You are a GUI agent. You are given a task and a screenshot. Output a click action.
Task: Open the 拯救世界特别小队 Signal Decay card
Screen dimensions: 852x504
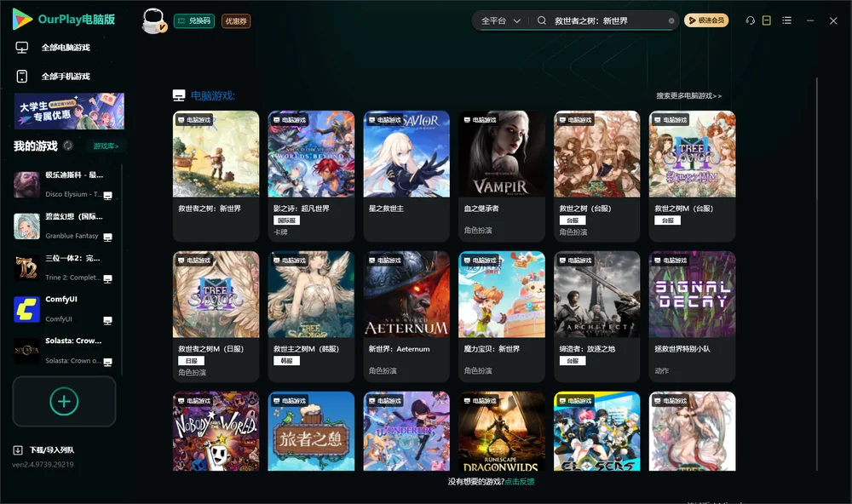692,317
